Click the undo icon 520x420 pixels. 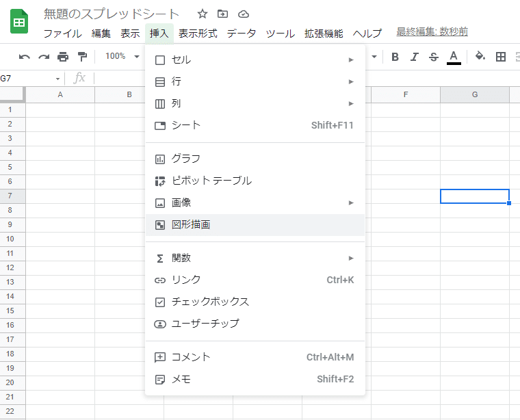coord(24,57)
